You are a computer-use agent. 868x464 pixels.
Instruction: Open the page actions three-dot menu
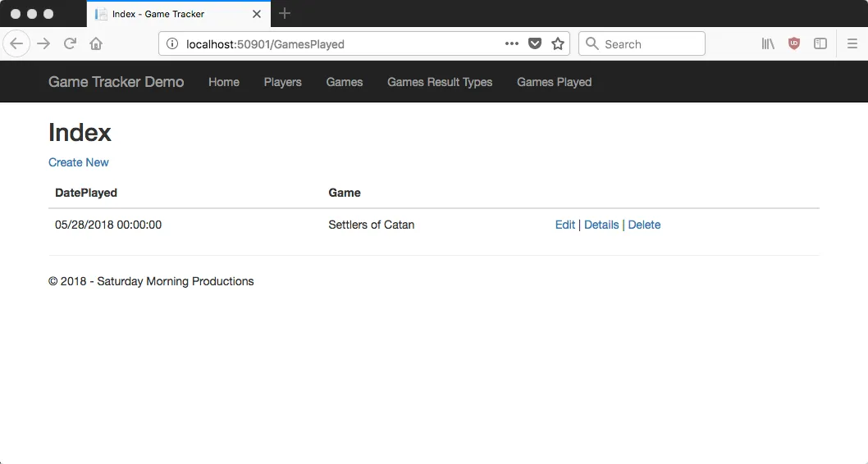[511, 43]
